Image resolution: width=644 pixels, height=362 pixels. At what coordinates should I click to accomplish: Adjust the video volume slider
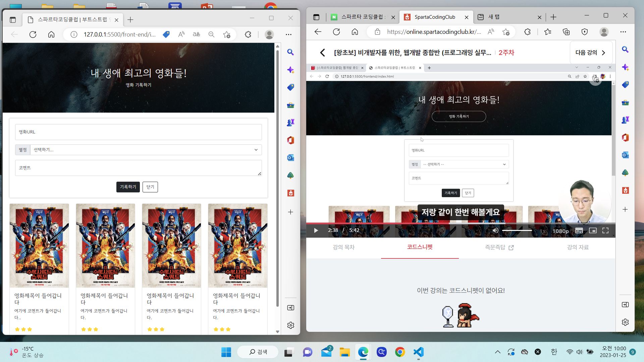pos(517,231)
